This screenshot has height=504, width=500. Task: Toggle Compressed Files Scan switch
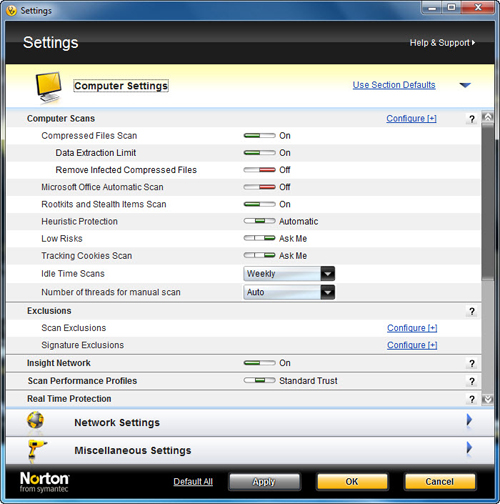coord(259,136)
